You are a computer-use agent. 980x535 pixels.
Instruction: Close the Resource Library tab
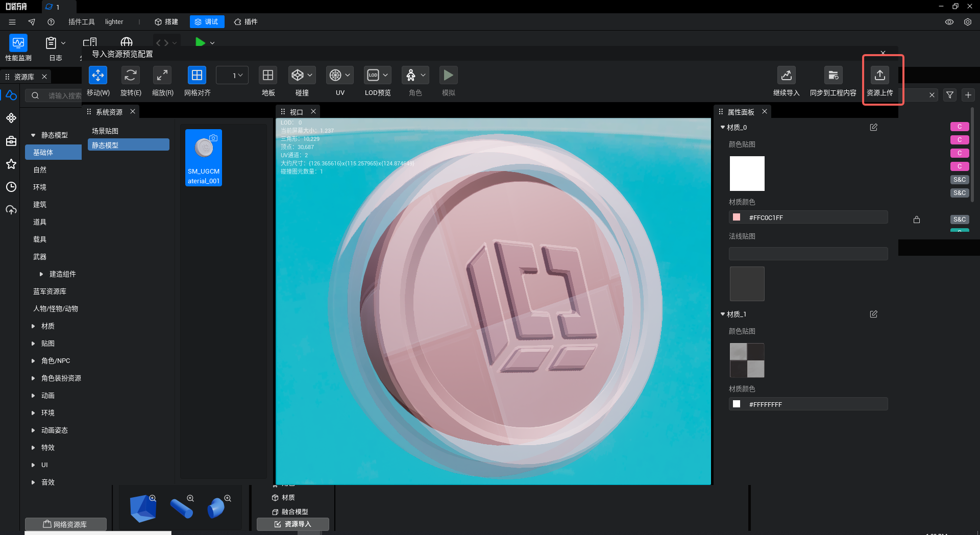pos(44,77)
